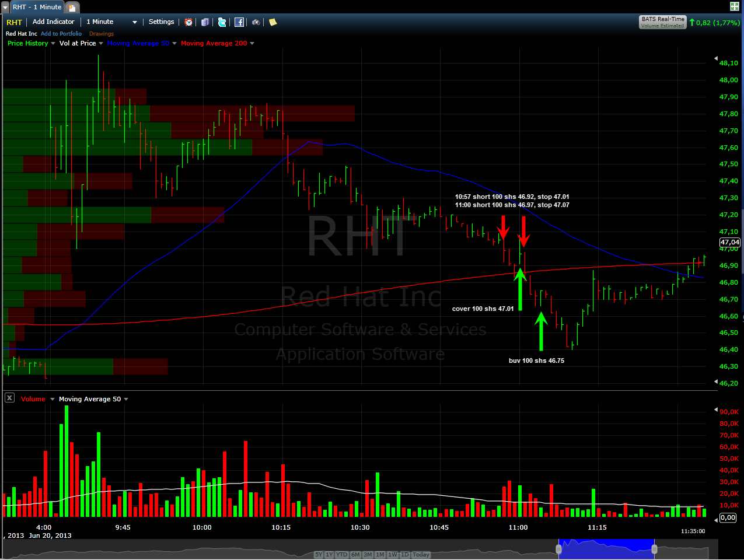
Task: Click the Add to Portfolio link
Action: pos(61,34)
